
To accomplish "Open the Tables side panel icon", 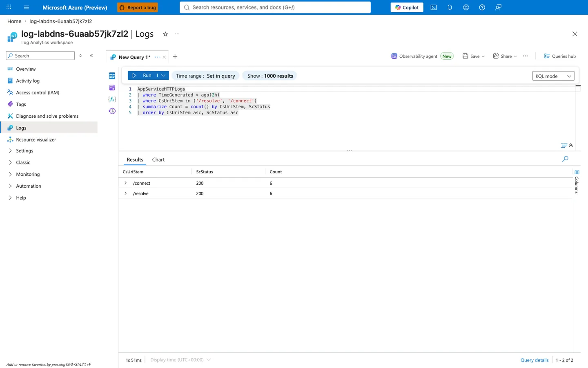I will (x=112, y=76).
